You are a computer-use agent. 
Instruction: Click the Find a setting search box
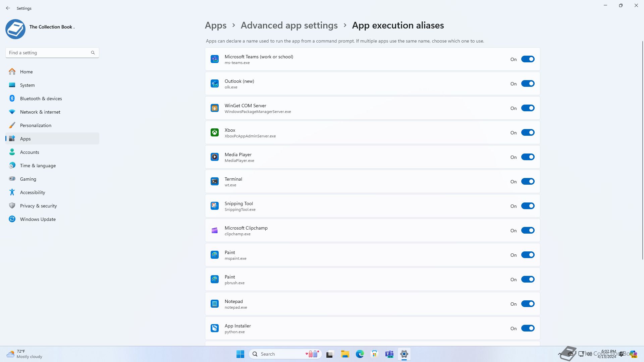click(52, 53)
